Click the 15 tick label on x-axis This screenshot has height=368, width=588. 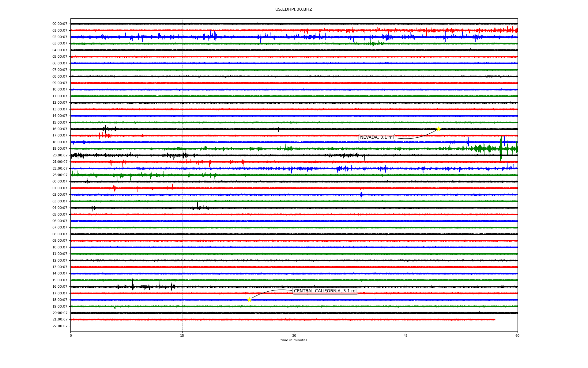pyautogui.click(x=182, y=335)
